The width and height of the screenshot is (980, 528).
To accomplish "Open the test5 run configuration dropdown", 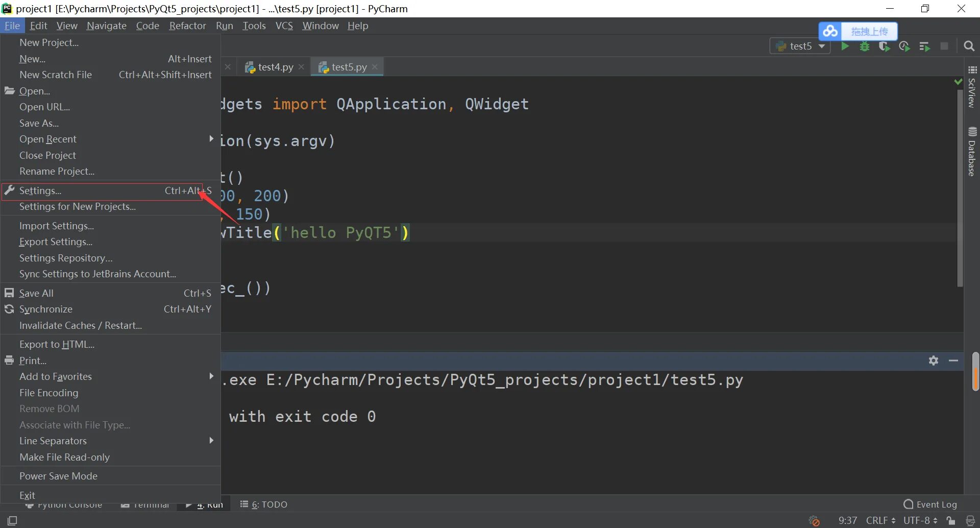I will pyautogui.click(x=800, y=46).
